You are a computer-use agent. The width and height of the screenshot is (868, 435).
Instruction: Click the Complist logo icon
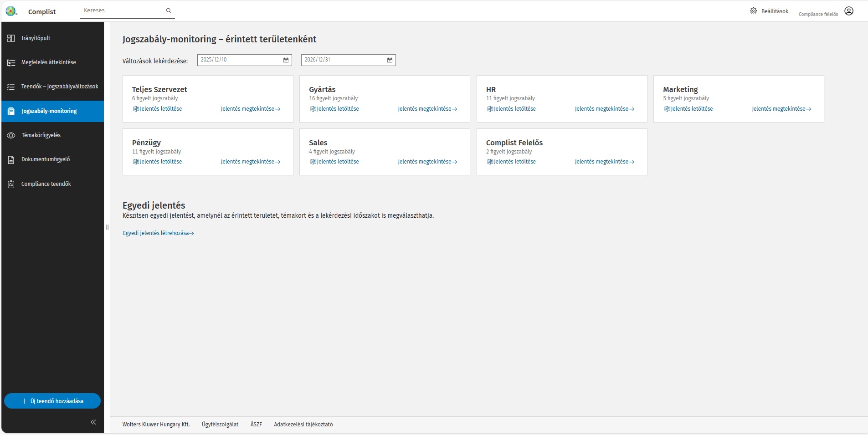[x=11, y=11]
